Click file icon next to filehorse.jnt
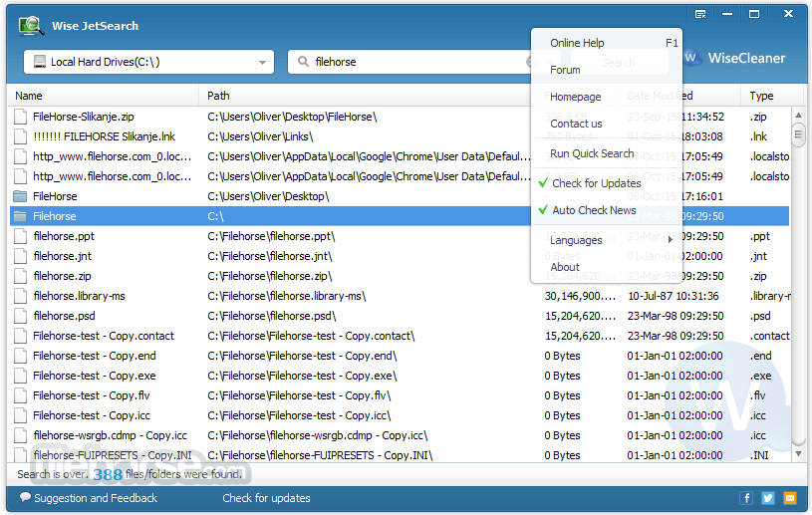 [20, 256]
